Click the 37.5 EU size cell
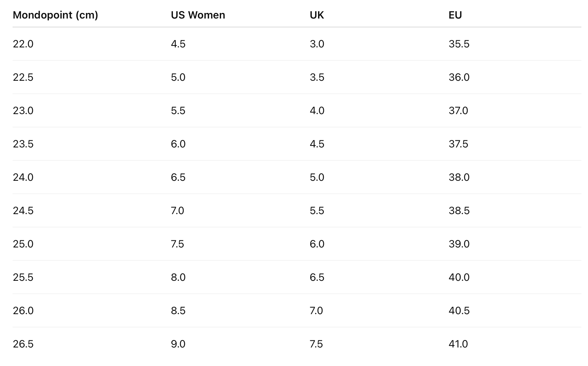This screenshot has height=366, width=588. point(458,144)
